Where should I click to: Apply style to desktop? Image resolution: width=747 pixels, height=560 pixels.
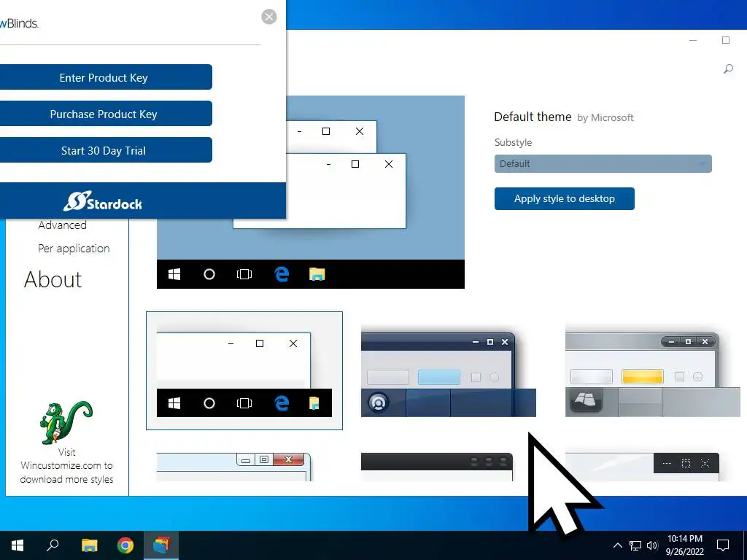point(564,198)
